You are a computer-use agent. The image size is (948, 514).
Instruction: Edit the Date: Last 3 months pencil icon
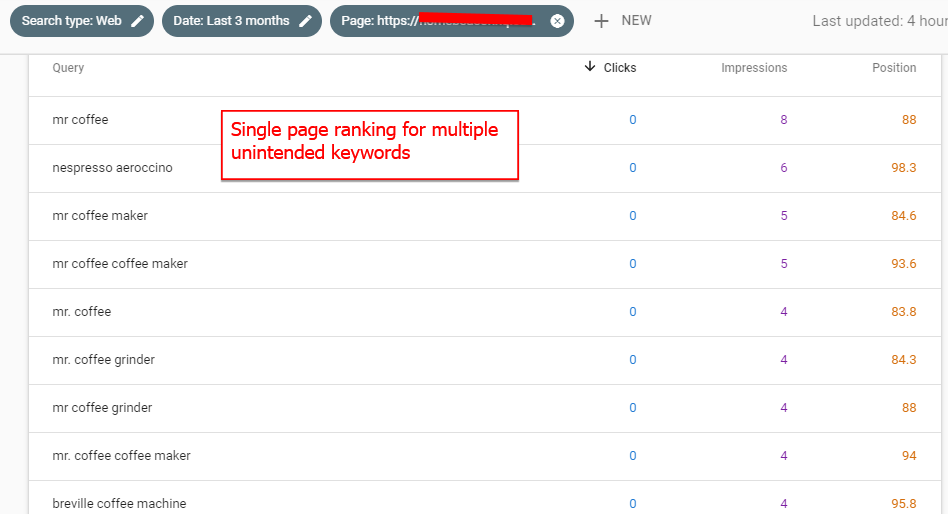305,21
